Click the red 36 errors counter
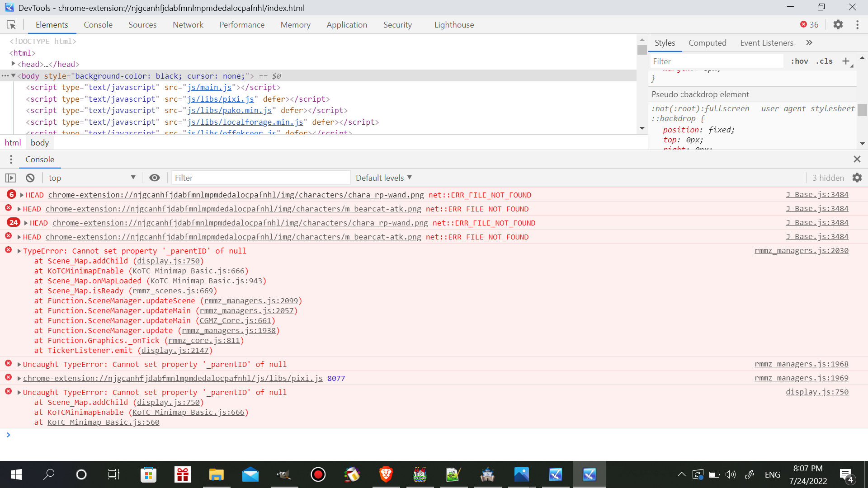The image size is (868, 488). [x=809, y=25]
